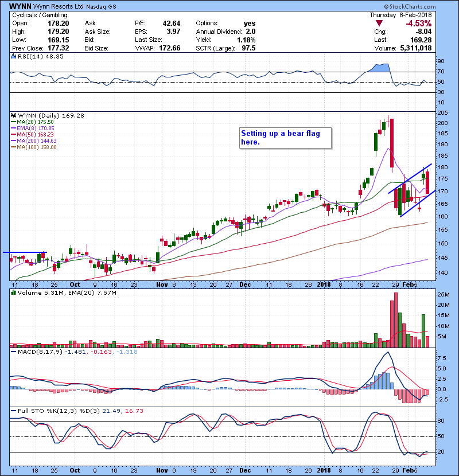
Task: Click the Volume 5.31M, EMA(20) 7.57M label
Action: (x=67, y=292)
